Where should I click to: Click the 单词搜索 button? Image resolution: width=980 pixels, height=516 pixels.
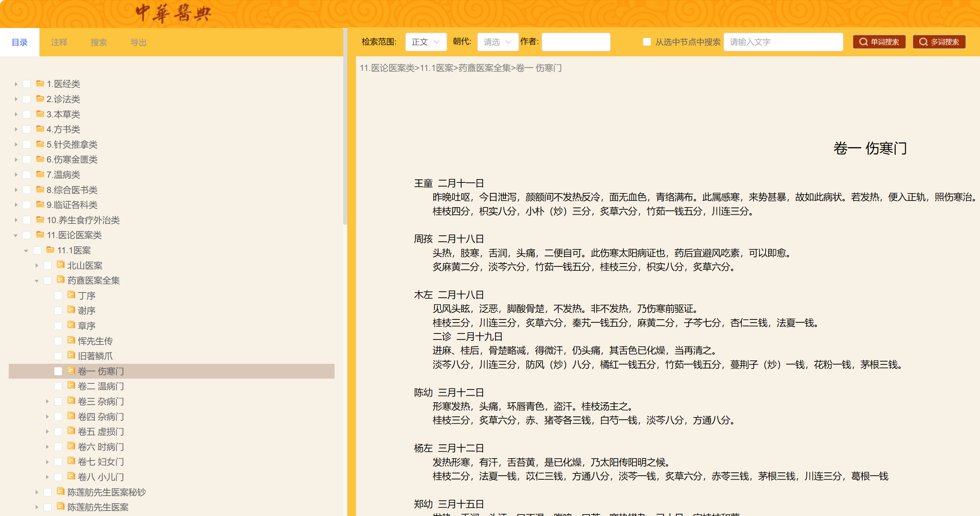click(x=879, y=42)
